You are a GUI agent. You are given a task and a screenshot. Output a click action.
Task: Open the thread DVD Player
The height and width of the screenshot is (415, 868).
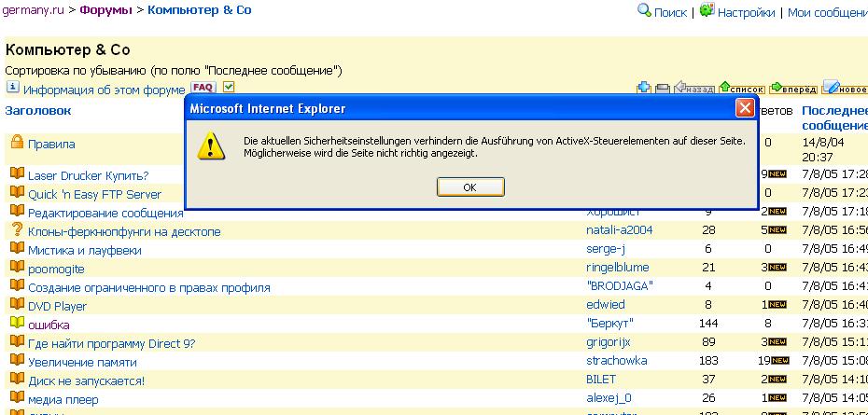57,306
